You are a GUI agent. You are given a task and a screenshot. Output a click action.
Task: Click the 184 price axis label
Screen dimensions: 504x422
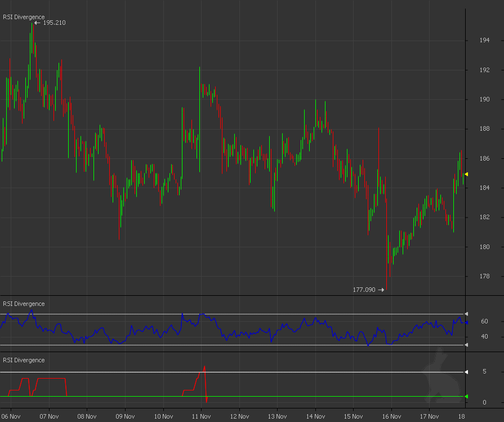(x=484, y=188)
